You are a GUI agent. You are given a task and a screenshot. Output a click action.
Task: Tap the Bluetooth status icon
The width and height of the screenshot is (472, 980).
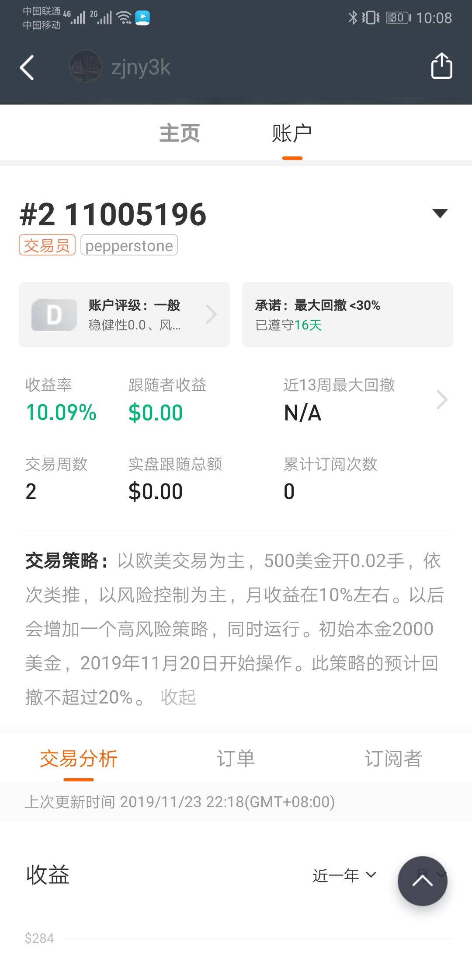(352, 17)
